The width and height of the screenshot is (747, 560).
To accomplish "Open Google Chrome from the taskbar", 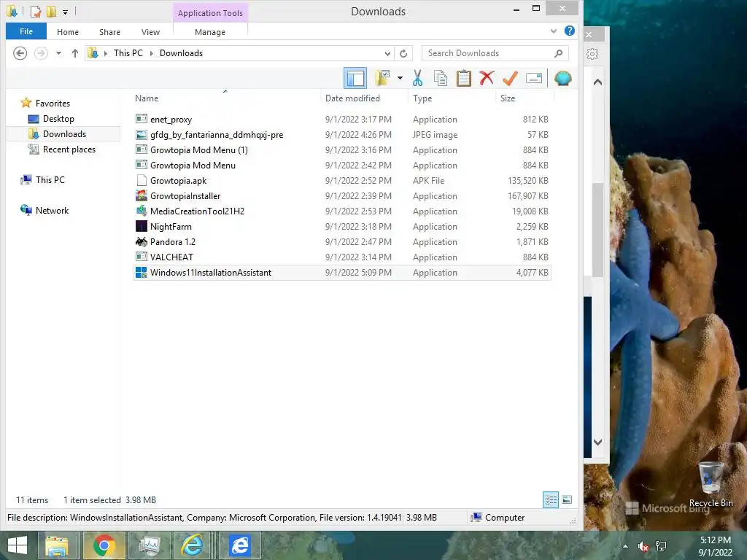I will pos(104,545).
